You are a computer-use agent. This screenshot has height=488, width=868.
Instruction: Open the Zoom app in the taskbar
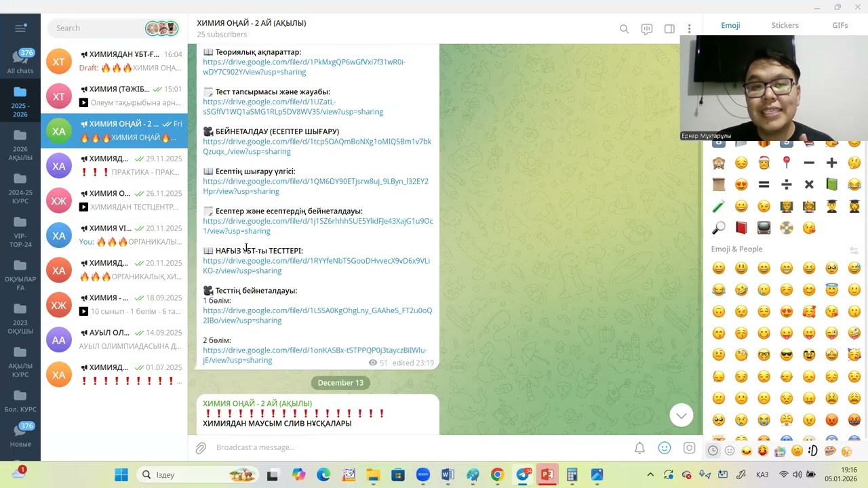[423, 474]
